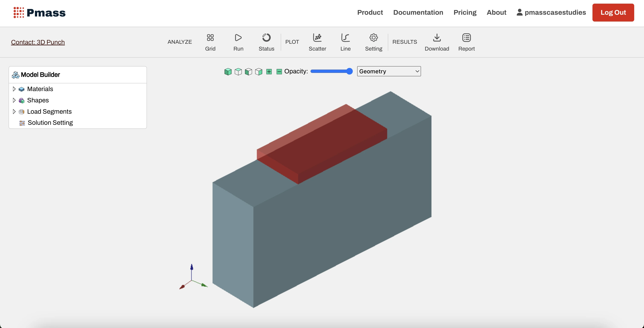Viewport: 644px width, 328px height.
Task: Zoom in with the plus icon
Action: (x=269, y=72)
